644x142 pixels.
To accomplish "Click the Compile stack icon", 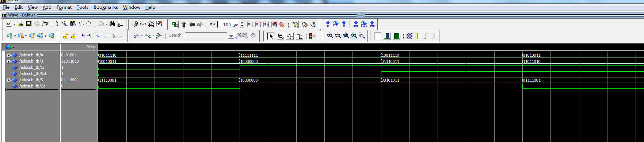I will click(135, 24).
